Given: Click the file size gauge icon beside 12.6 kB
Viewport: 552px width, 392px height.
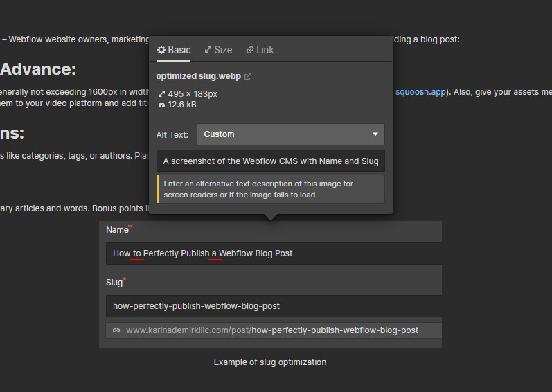Looking at the screenshot, I should pos(161,105).
